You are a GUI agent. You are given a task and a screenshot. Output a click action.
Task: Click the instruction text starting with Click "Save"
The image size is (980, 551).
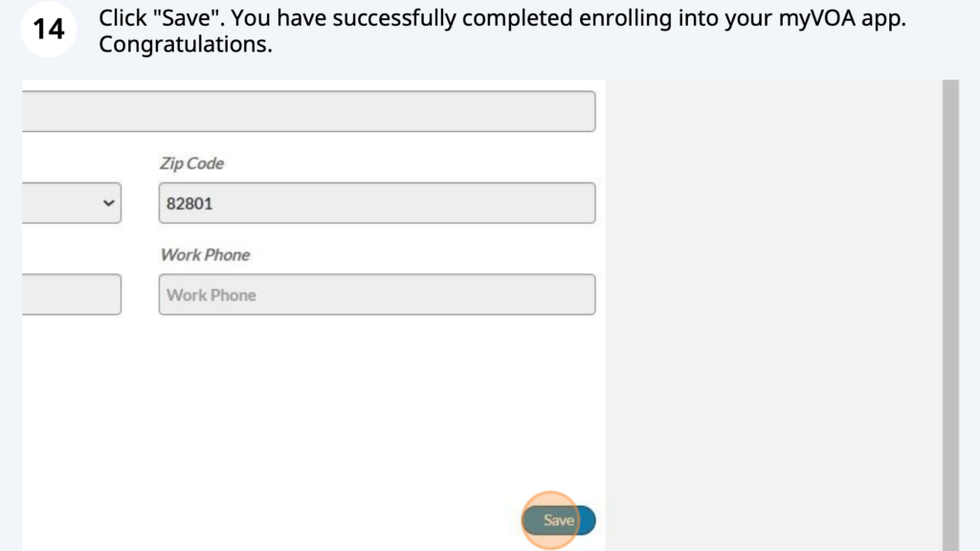click(502, 31)
